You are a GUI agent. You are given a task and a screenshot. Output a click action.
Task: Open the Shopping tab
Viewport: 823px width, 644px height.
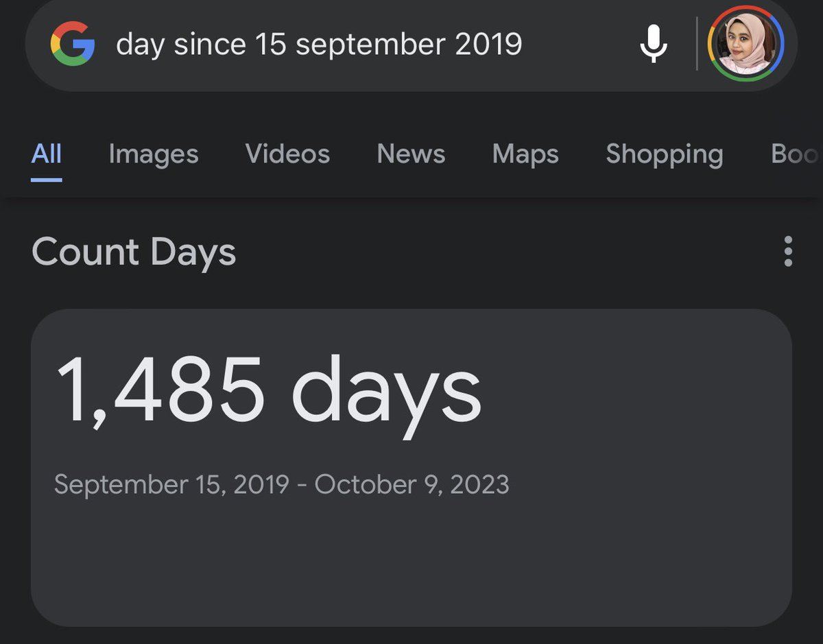point(665,154)
